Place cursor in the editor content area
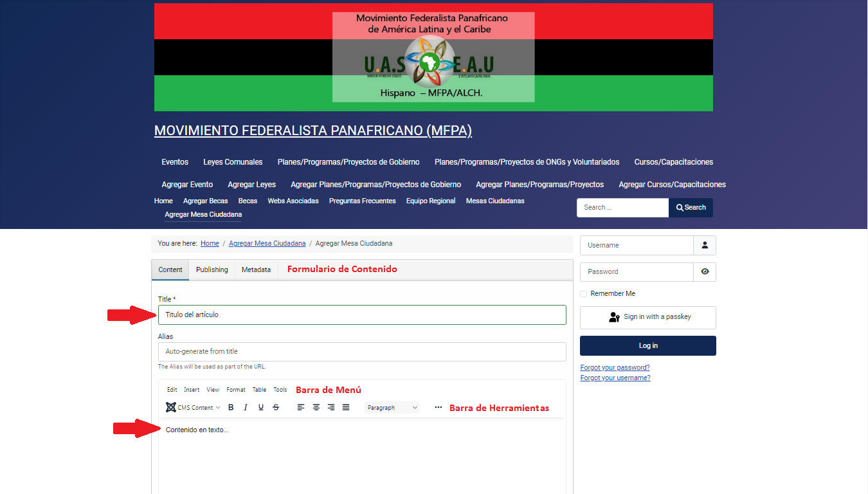 tap(362, 457)
